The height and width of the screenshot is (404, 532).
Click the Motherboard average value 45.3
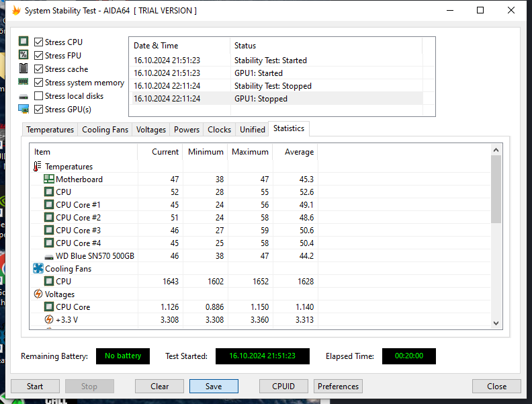[306, 179]
